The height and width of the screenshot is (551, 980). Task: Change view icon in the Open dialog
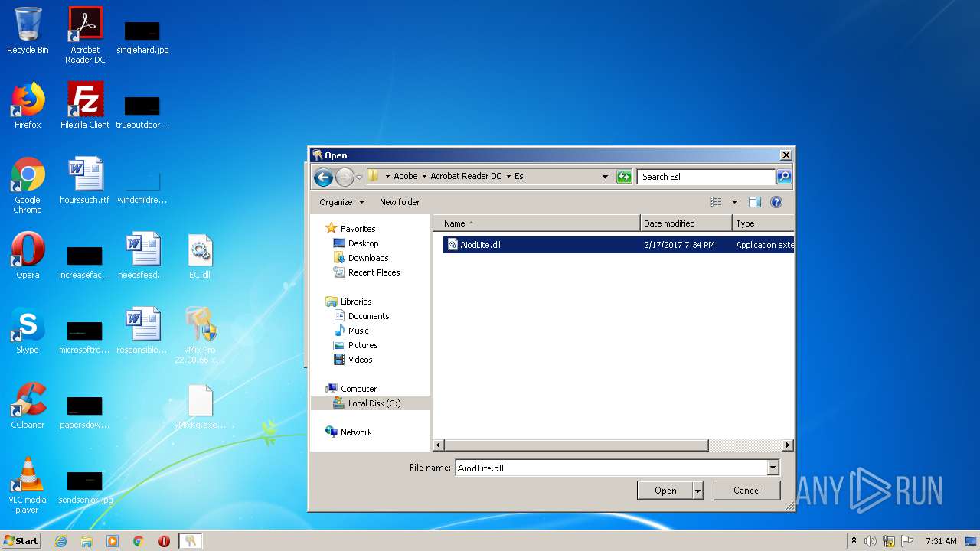pos(716,202)
